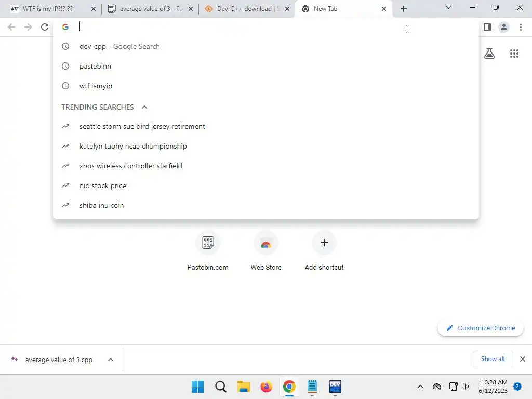Viewport: 532px width, 399px height.
Task: Open Dev-C++ from the taskbar
Action: (x=335, y=387)
